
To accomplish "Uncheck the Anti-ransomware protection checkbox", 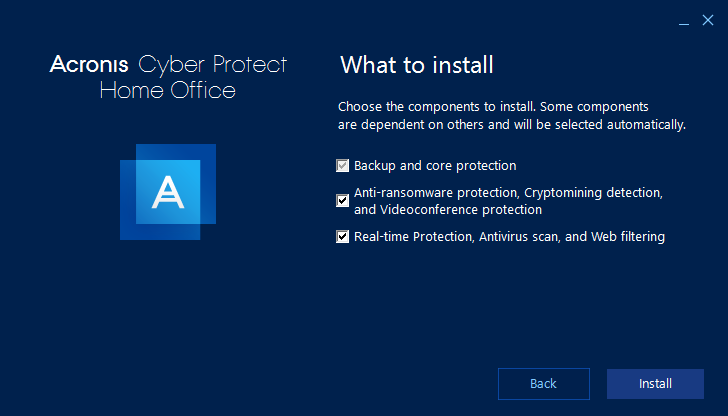I will (343, 201).
